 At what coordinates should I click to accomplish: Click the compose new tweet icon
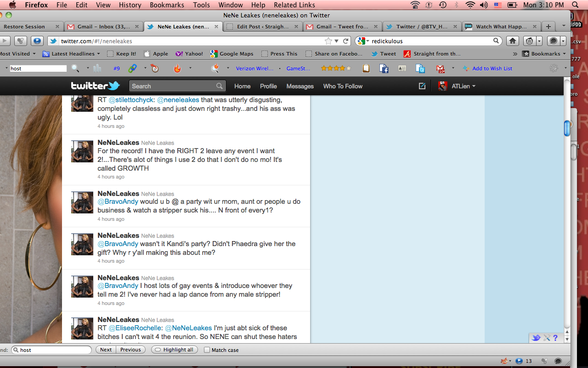422,86
